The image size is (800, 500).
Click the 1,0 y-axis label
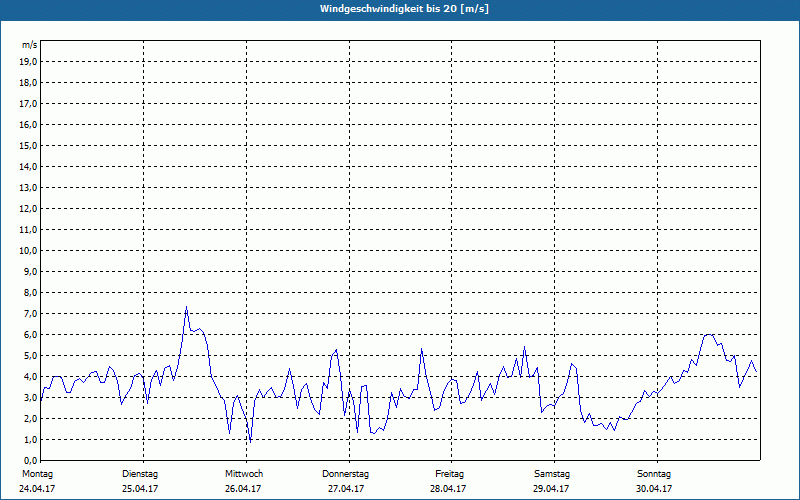click(x=31, y=440)
